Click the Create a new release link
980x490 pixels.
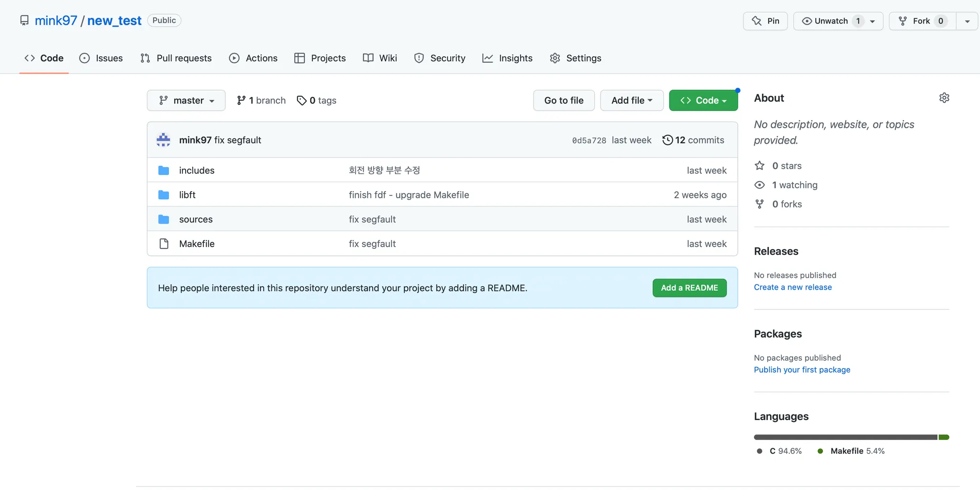coord(793,287)
